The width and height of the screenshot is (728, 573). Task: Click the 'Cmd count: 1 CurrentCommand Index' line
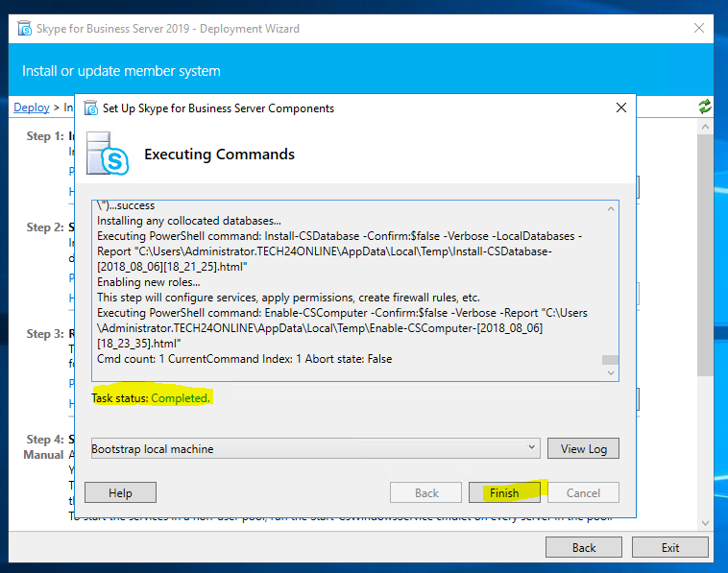244,359
